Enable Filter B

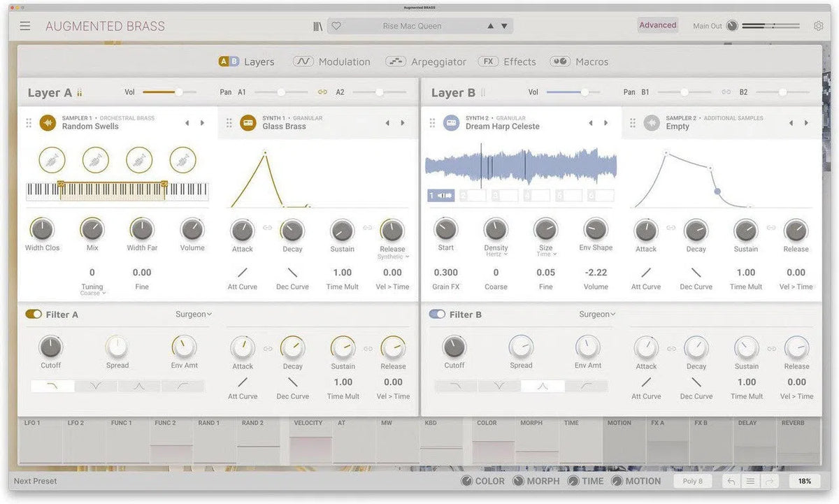click(437, 314)
